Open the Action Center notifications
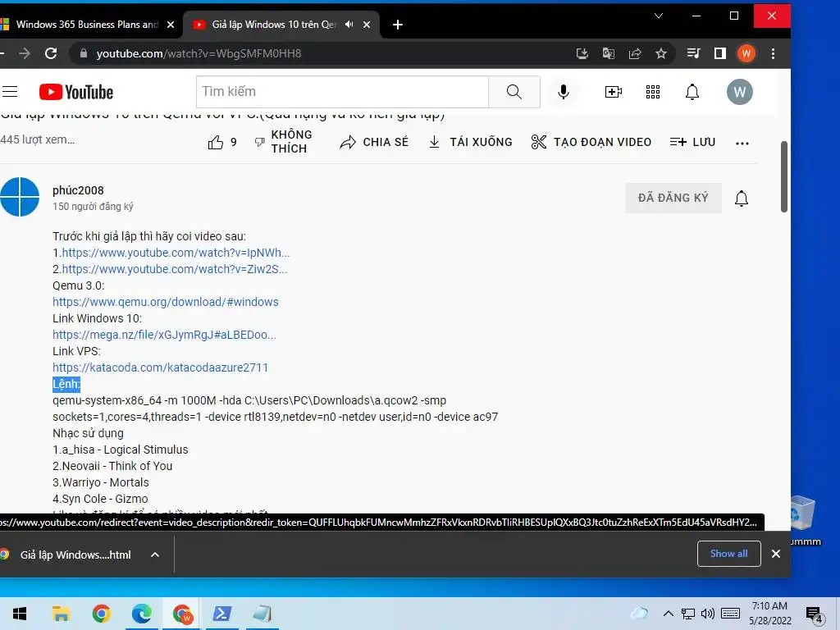This screenshot has width=840, height=630. [815, 615]
